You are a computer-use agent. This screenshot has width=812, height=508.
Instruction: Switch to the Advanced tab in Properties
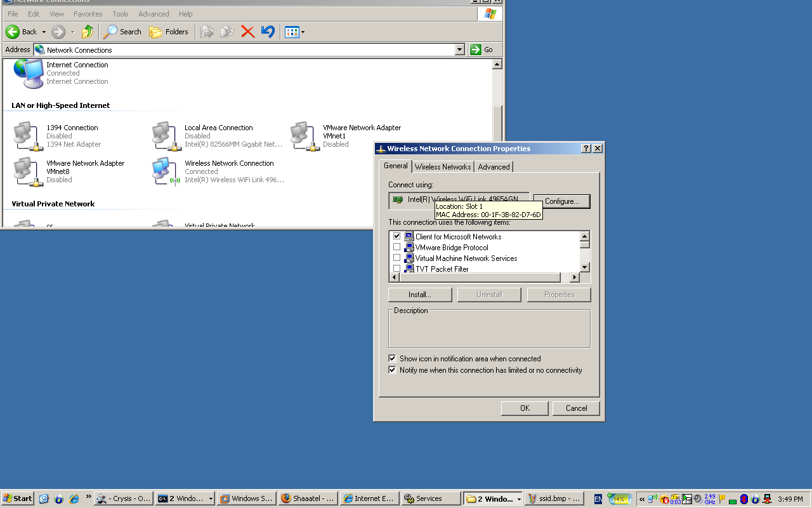pyautogui.click(x=494, y=167)
